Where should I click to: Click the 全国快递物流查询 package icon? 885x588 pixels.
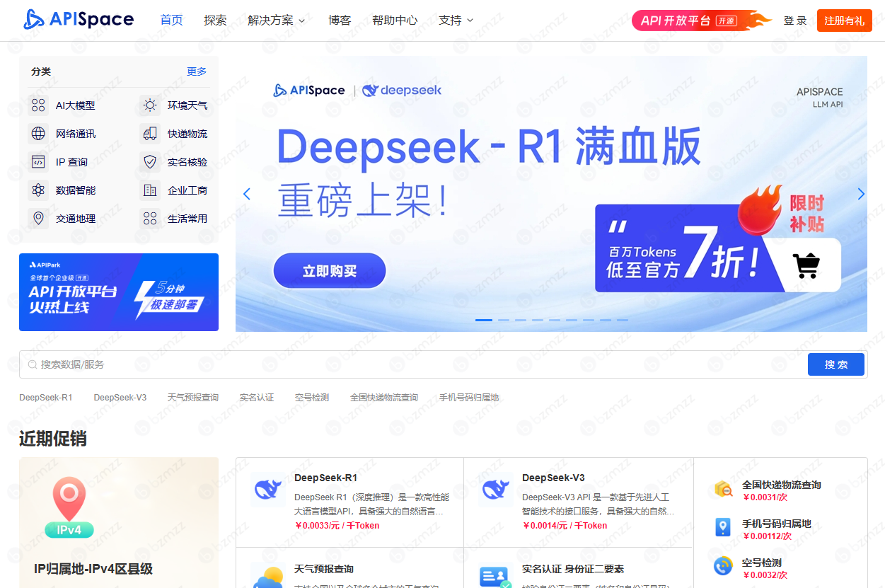(723, 490)
